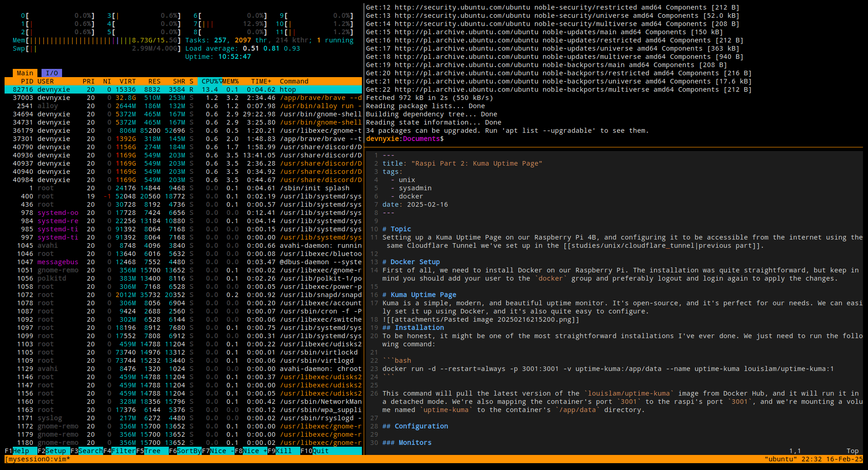The image size is (868, 470).
Task: Click F3Search in the htop function bar
Action: 87,451
